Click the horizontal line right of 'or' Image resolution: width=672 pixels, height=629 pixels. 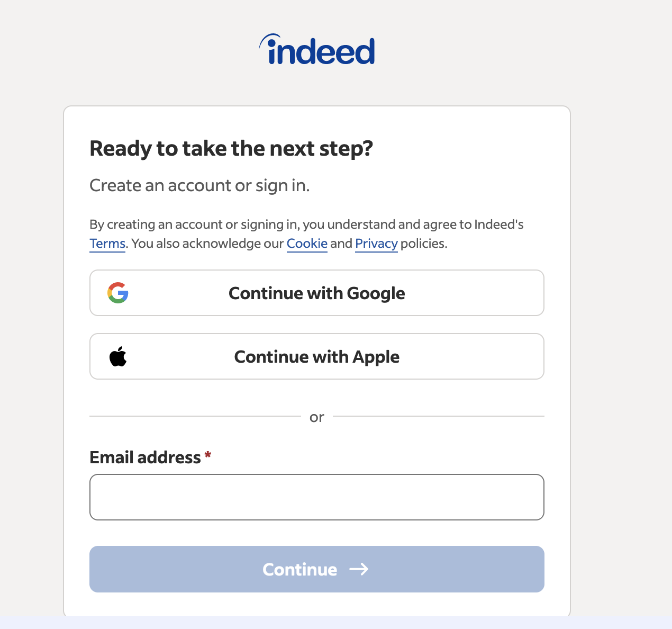tap(438, 416)
